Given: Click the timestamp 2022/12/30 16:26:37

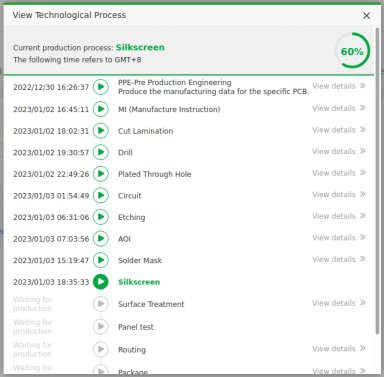Looking at the screenshot, I should coord(51,87).
